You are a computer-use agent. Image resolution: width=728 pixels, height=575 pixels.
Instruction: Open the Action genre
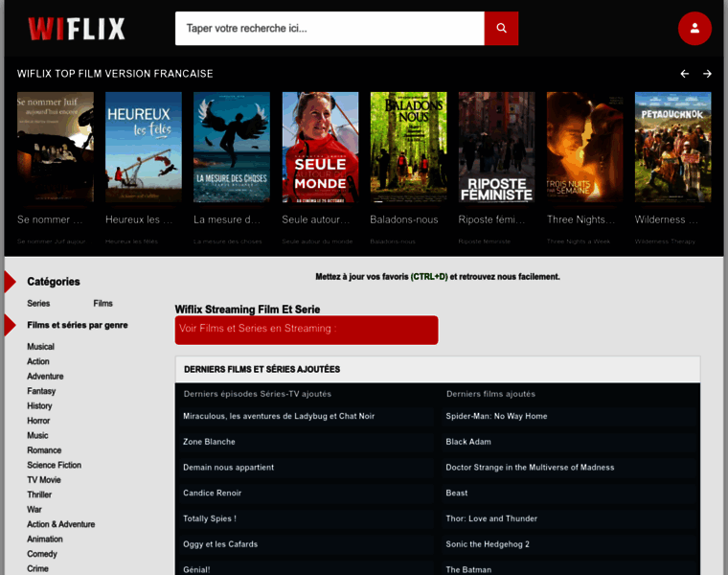click(38, 361)
